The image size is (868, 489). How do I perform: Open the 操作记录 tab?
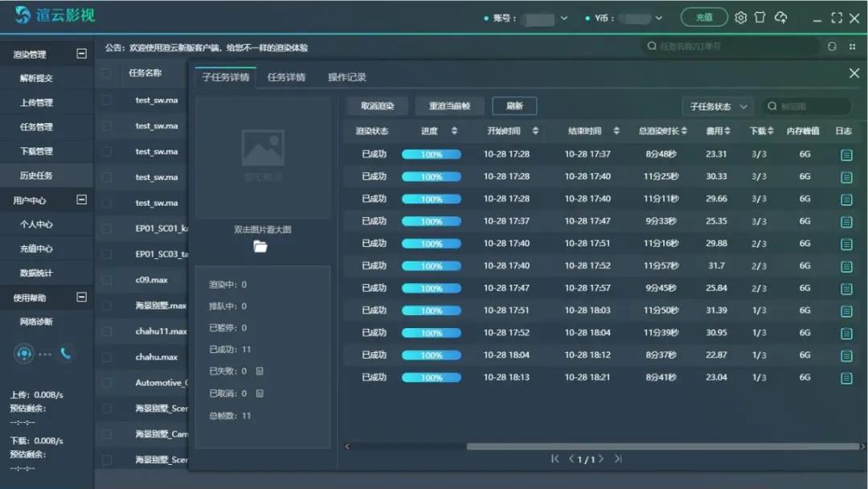point(346,77)
